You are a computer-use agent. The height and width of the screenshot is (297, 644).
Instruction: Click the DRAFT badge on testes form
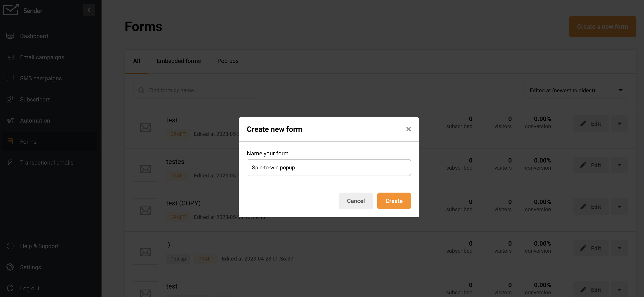pyautogui.click(x=178, y=176)
